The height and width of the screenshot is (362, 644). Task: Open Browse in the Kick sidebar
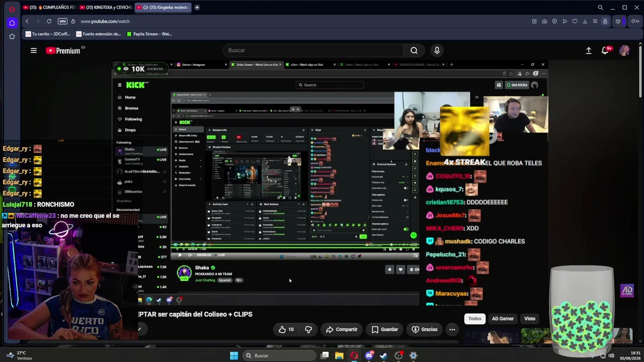(128, 108)
